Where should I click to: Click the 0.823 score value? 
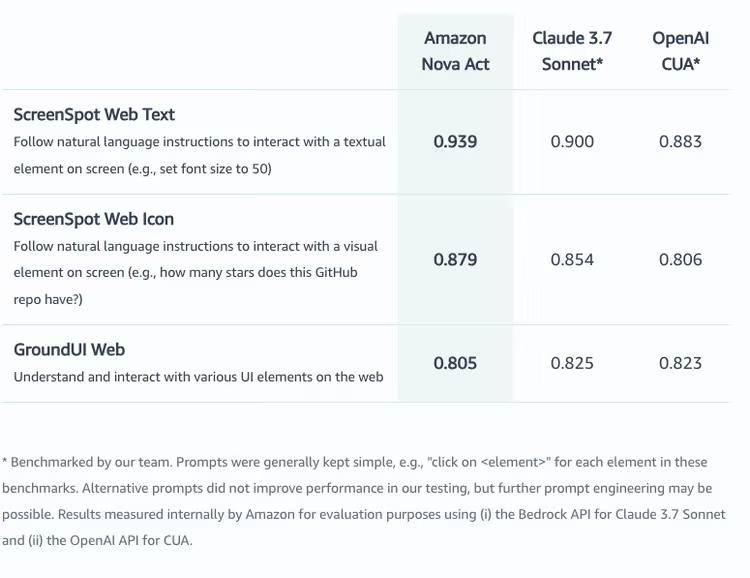[680, 363]
